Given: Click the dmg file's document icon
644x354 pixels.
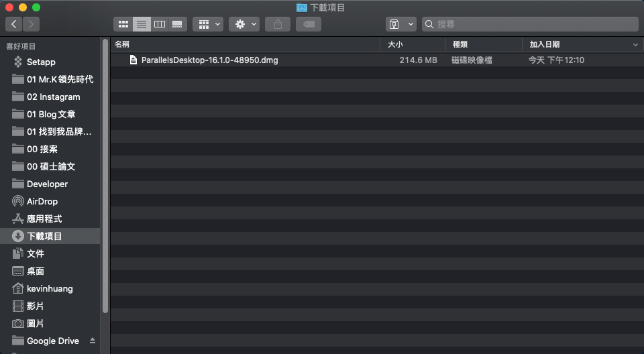Looking at the screenshot, I should click(x=133, y=60).
